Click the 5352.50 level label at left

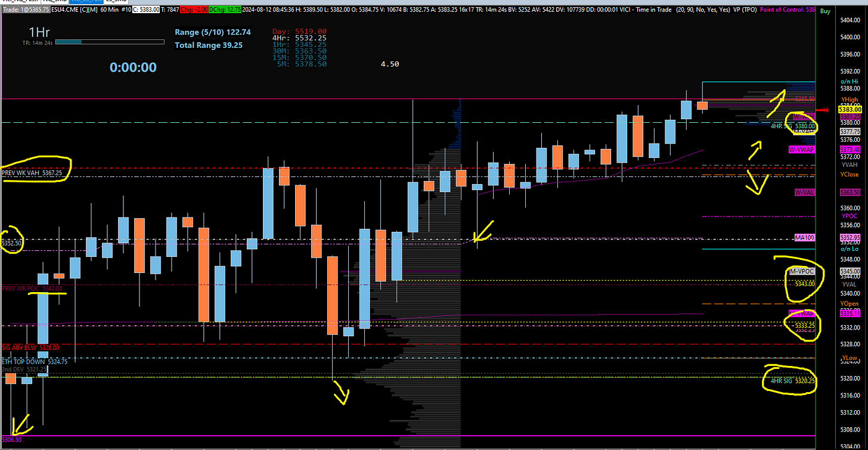pyautogui.click(x=12, y=243)
